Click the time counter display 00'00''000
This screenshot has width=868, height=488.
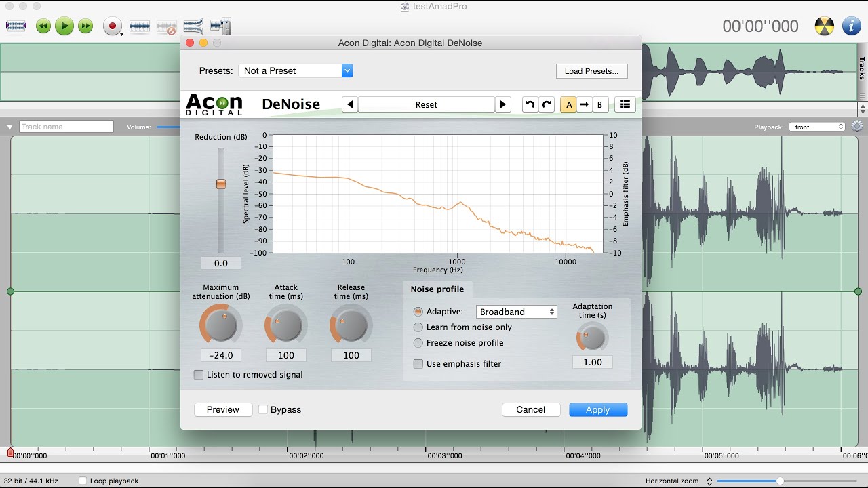pyautogui.click(x=760, y=26)
